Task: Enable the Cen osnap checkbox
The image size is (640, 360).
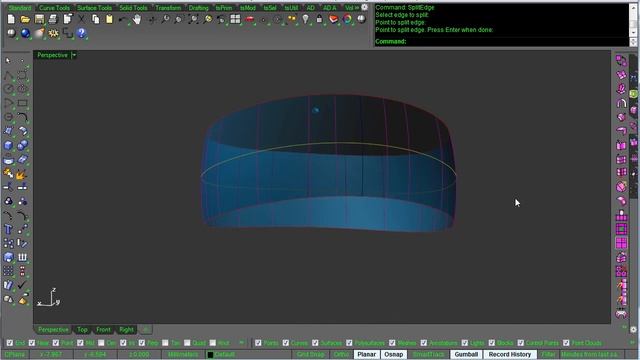Action: point(101,343)
